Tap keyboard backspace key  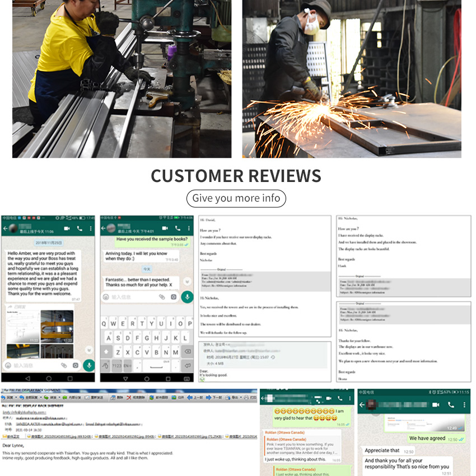(187, 352)
